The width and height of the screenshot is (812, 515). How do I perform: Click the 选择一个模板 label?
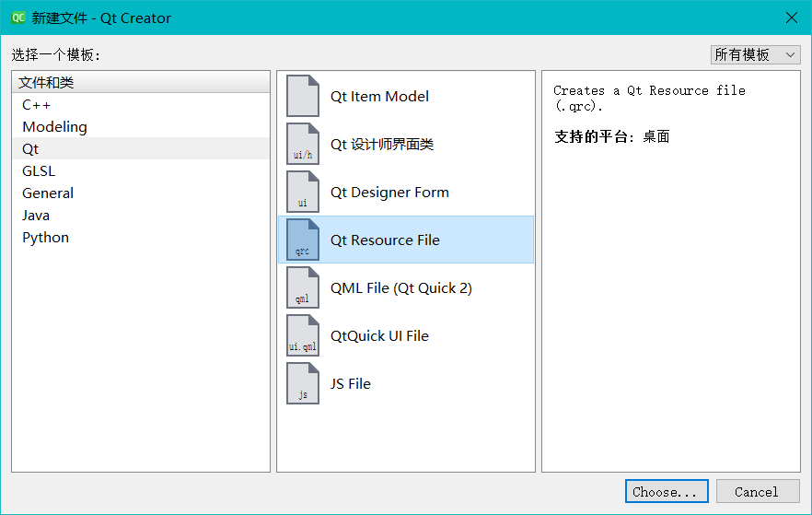pyautogui.click(x=55, y=54)
